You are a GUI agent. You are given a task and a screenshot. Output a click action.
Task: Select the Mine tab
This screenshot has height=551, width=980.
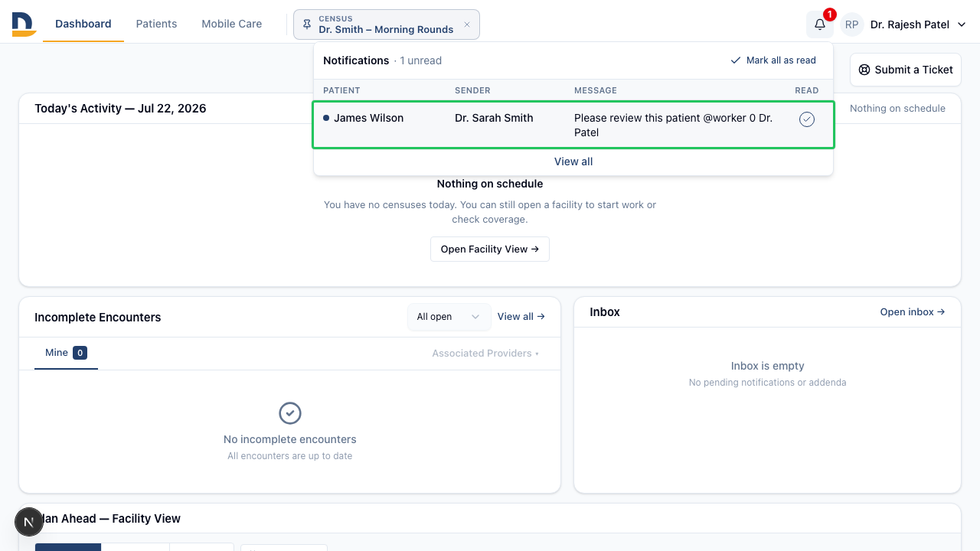point(66,353)
